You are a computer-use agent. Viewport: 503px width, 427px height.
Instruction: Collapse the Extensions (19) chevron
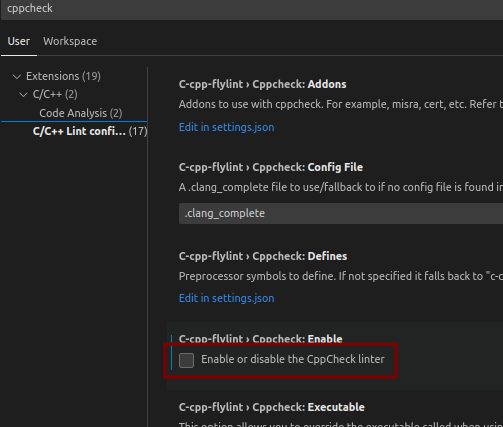coord(17,77)
